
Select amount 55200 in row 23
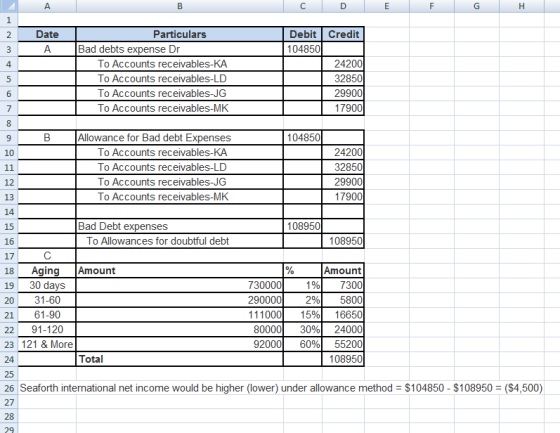tap(343, 344)
